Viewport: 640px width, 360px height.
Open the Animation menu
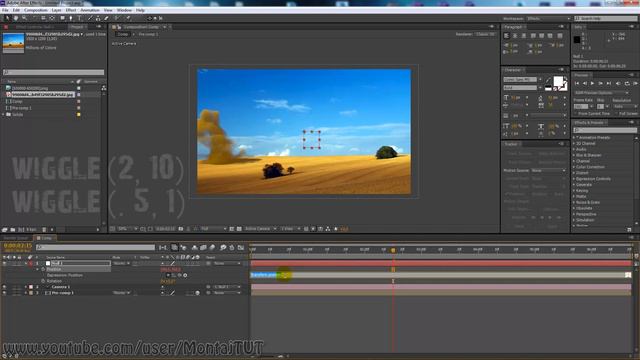coord(90,10)
